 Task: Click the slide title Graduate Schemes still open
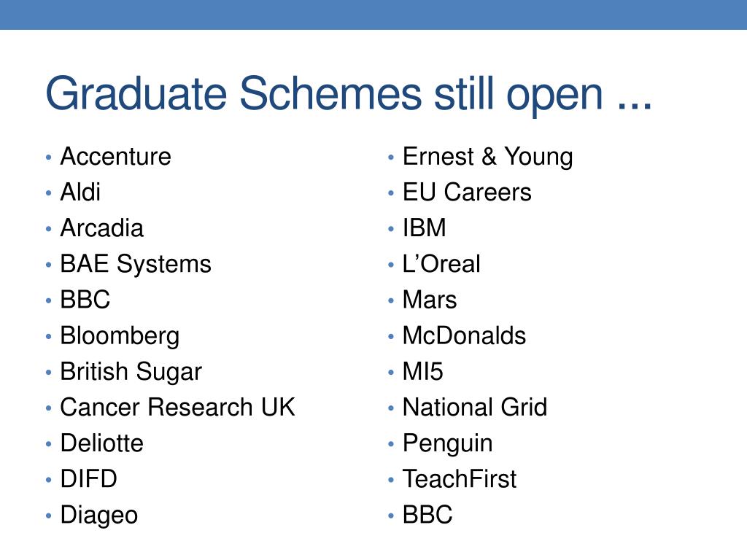click(x=348, y=94)
